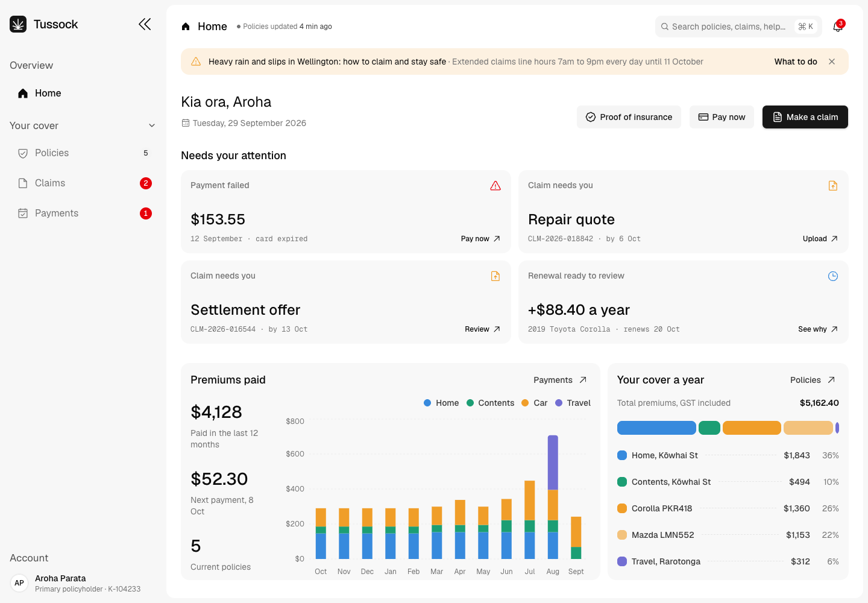
Task: Click the orange Corolla segment of the cover bar
Action: tap(752, 428)
